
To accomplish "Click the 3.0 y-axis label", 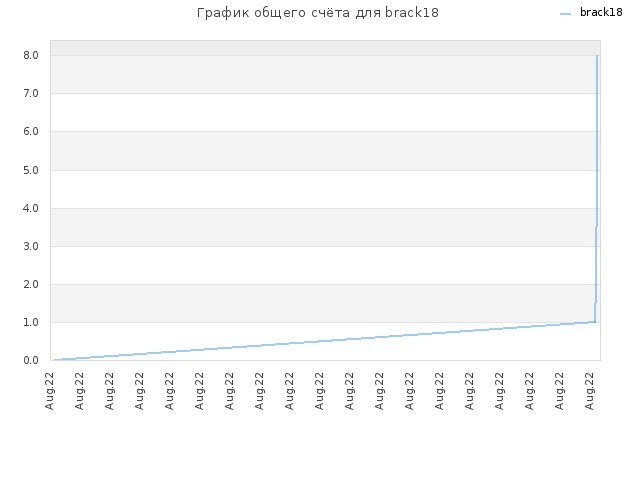I will (31, 246).
